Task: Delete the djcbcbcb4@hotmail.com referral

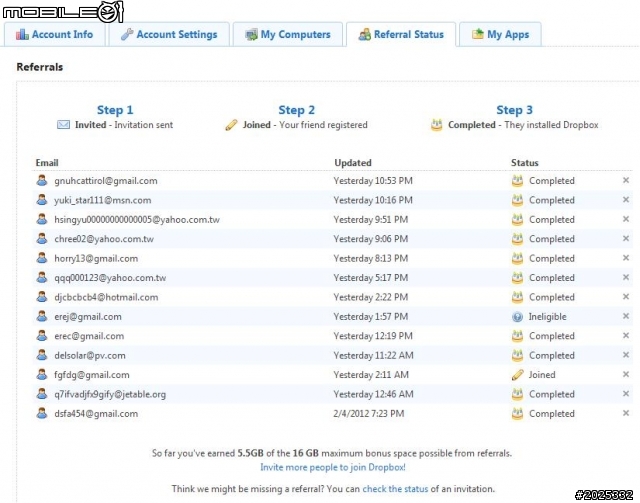Action: (x=626, y=296)
